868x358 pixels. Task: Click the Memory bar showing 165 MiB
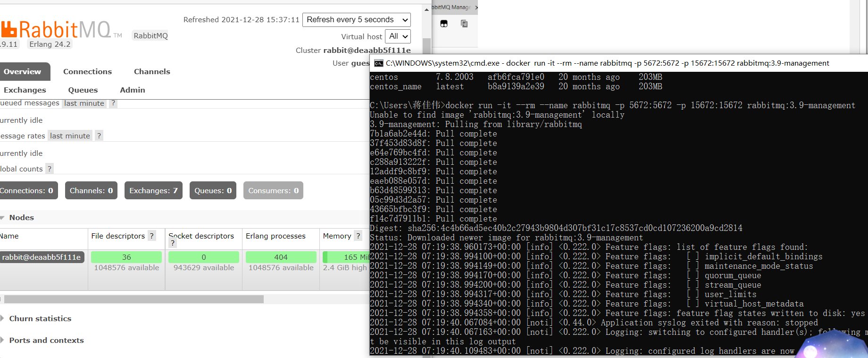[x=346, y=257]
